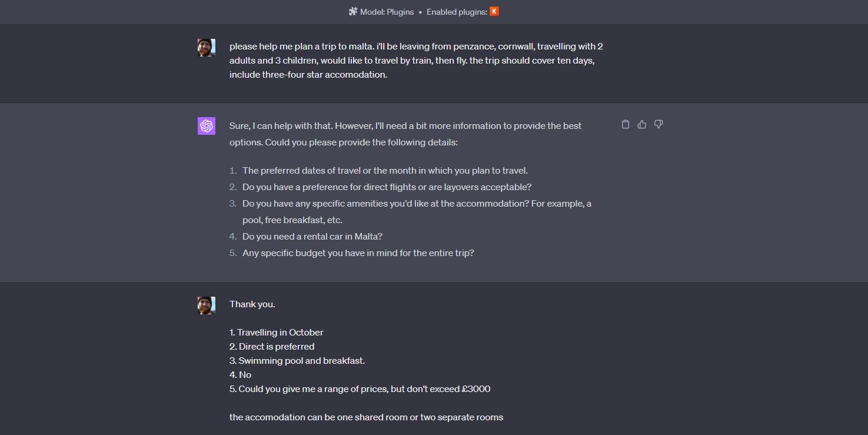Click the user avatar beside Malta trip request
Image resolution: width=868 pixels, height=435 pixels.
coord(207,48)
